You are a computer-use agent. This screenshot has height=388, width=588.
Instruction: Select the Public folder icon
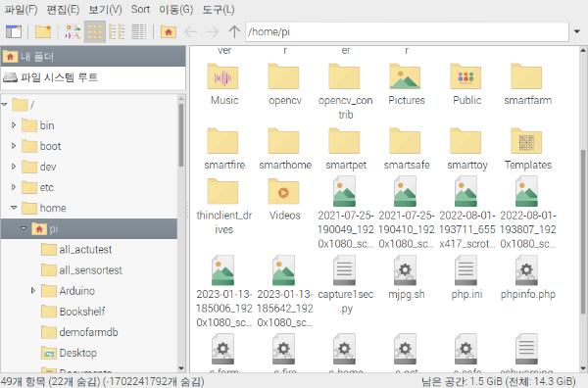click(466, 76)
